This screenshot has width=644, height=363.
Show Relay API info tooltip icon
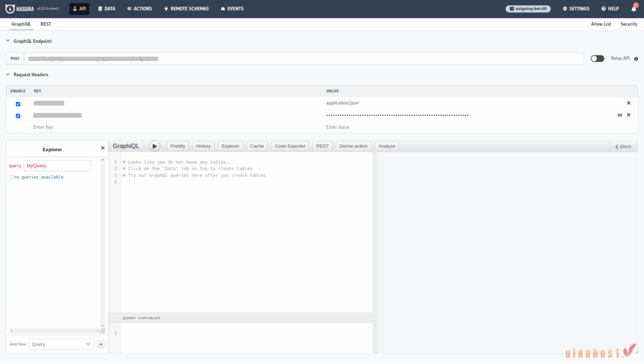click(636, 59)
